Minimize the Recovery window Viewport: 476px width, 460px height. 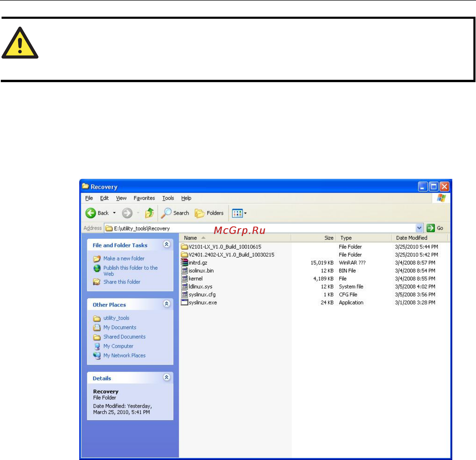pyautogui.click(x=423, y=187)
